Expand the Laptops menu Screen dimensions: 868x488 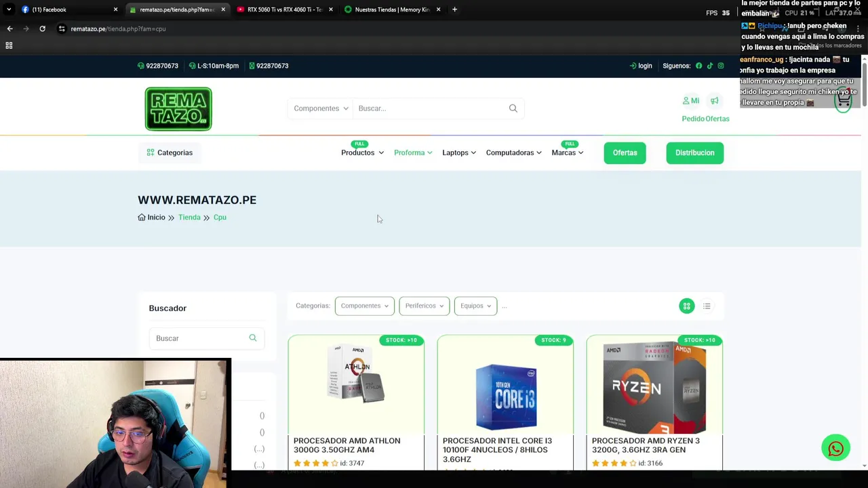pos(459,152)
